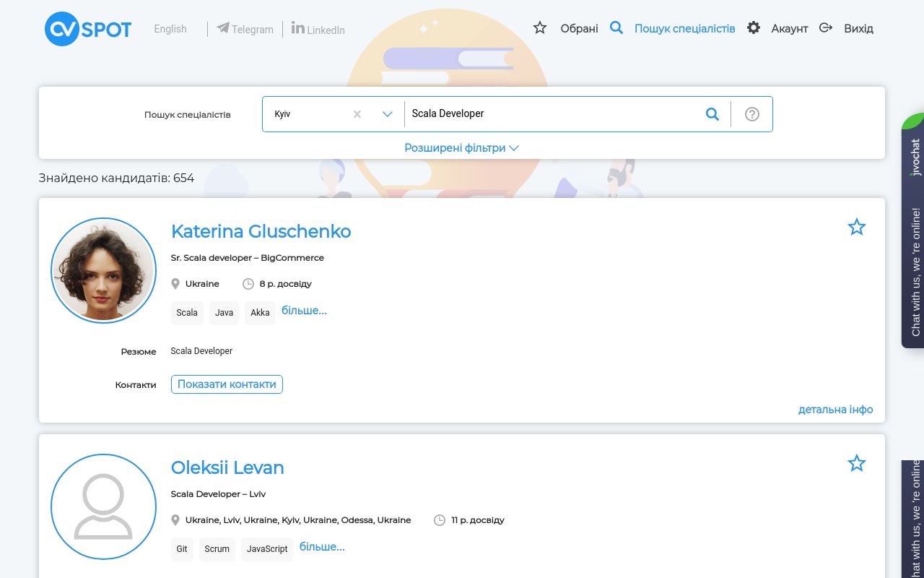Click the magnifier search icon in search bar

pyautogui.click(x=712, y=114)
